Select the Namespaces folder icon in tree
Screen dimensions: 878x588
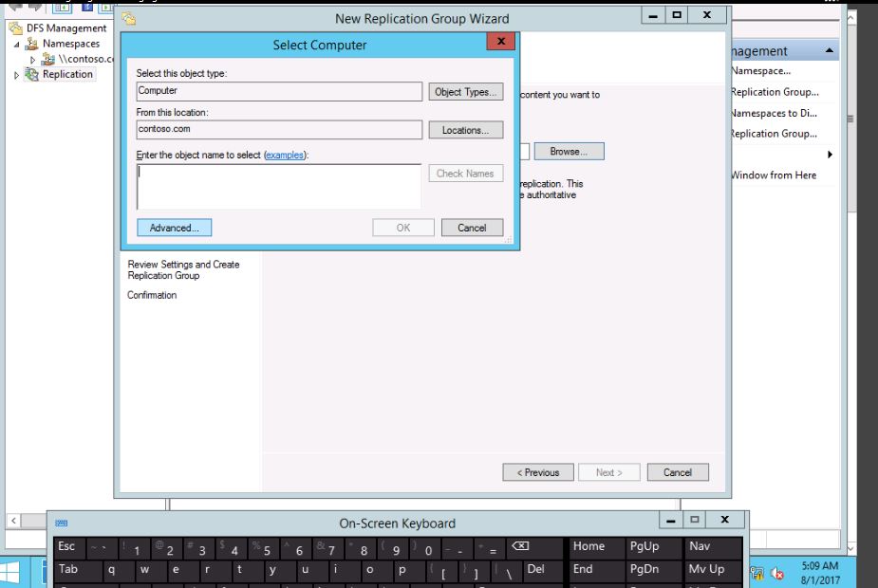[32, 44]
